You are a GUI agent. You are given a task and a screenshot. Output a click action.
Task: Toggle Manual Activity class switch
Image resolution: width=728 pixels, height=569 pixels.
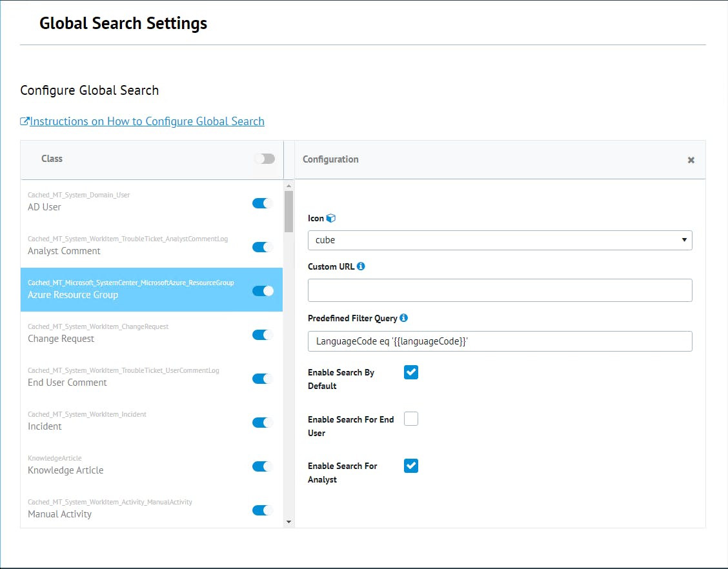[x=263, y=510]
